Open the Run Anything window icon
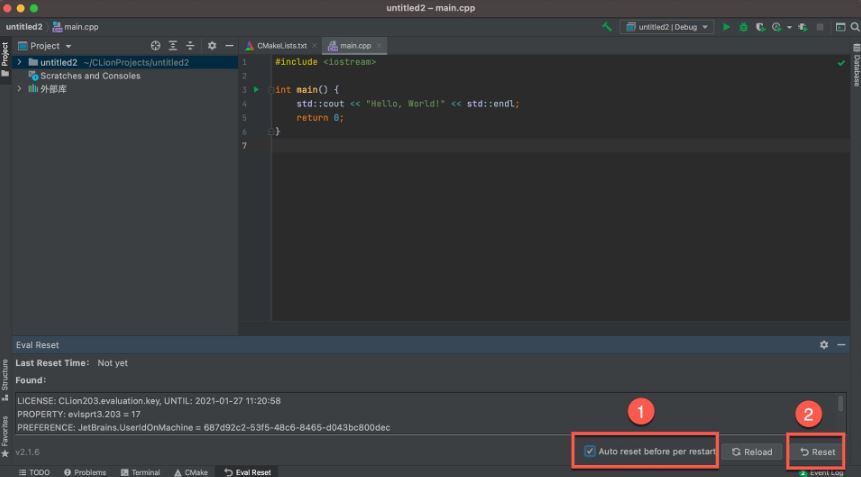The height and width of the screenshot is (477, 861). (x=840, y=27)
